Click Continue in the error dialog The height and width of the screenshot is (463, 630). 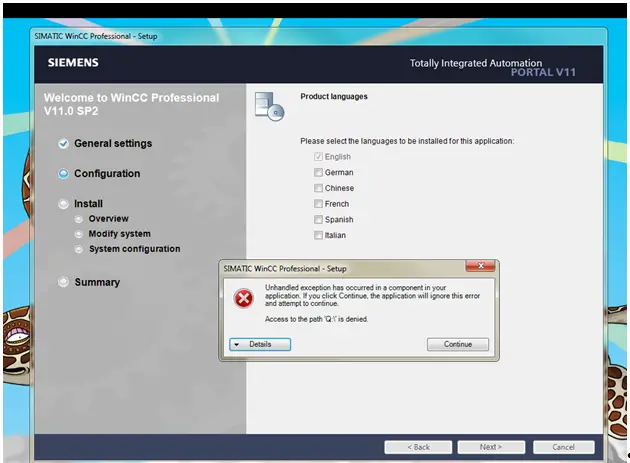click(x=458, y=344)
